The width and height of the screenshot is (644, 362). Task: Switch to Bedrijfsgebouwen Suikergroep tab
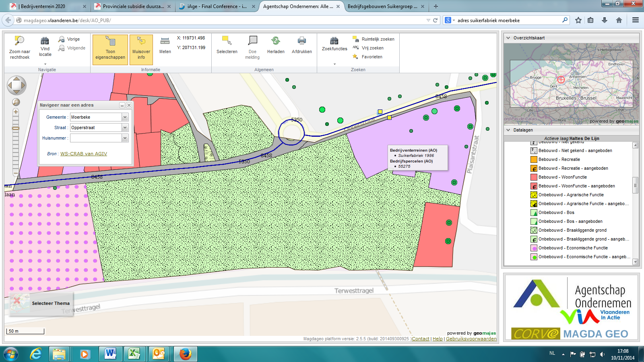(386, 6)
